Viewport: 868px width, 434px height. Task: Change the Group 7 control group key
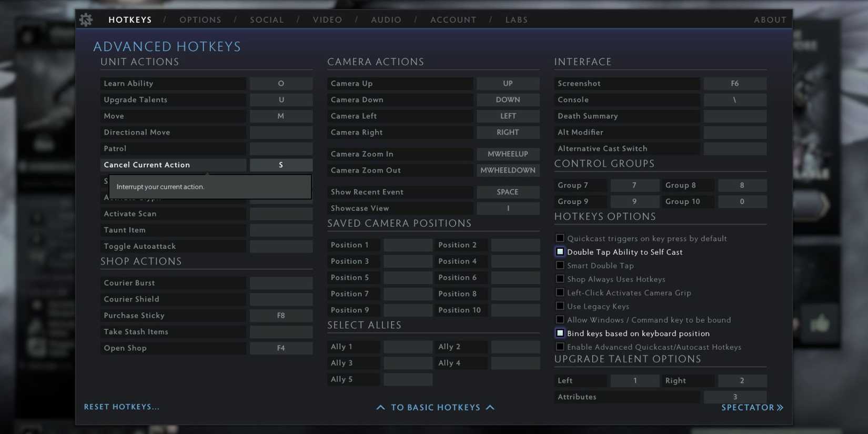click(634, 185)
